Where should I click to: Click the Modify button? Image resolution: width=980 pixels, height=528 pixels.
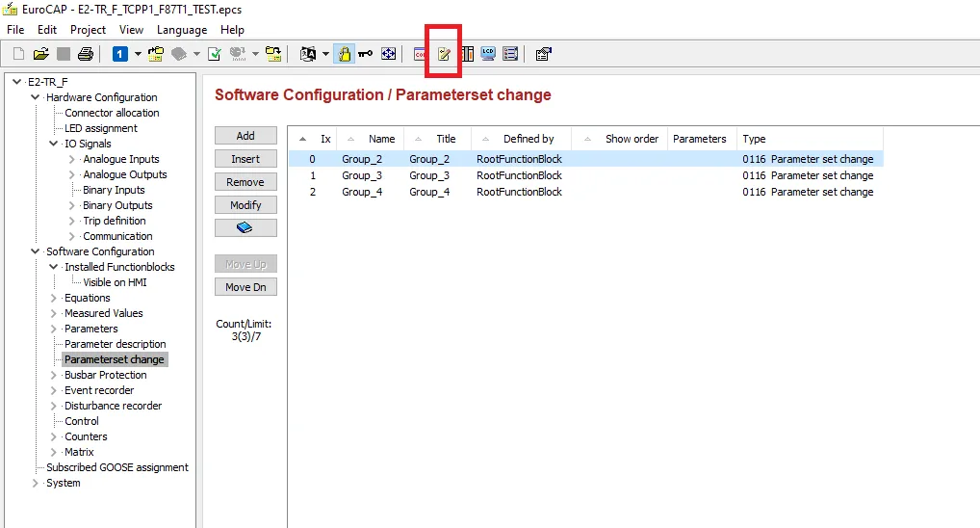click(x=245, y=205)
